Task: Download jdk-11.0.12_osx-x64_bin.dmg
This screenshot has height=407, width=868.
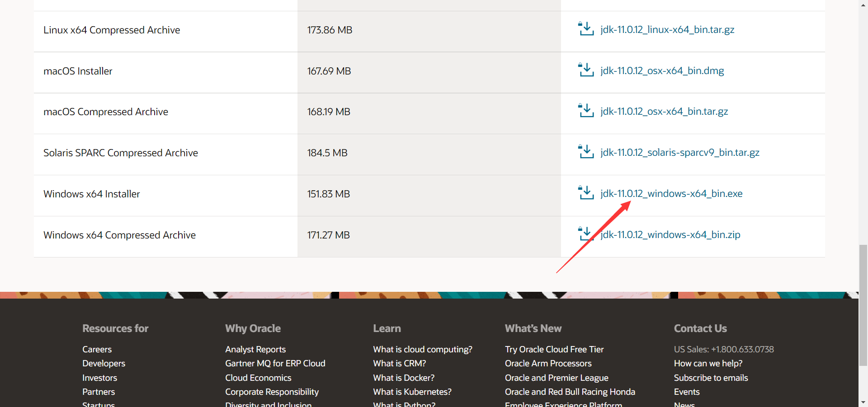Action: click(662, 71)
